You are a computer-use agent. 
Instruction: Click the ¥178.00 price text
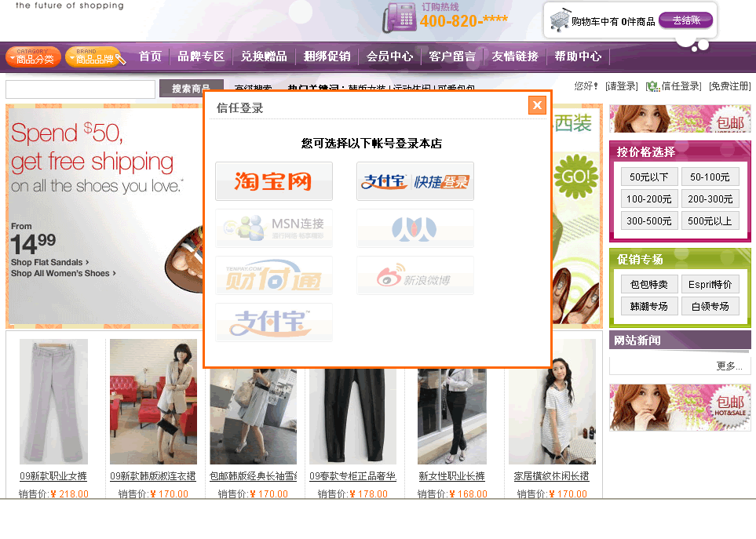368,493
